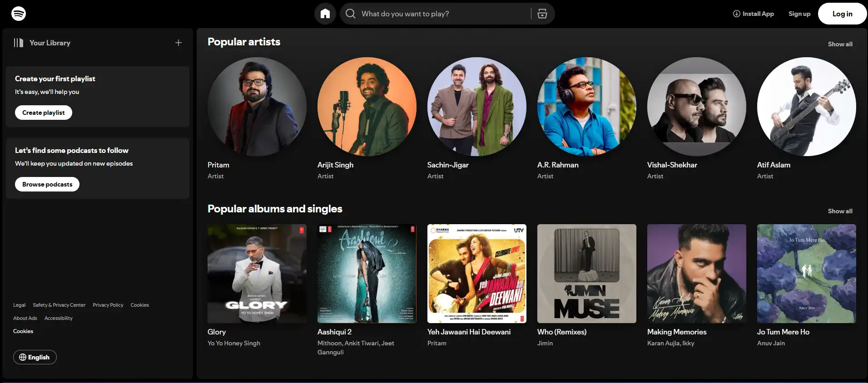Screen dimensions: 868x383
Task: Open Pritam artist photo
Action: click(257, 107)
